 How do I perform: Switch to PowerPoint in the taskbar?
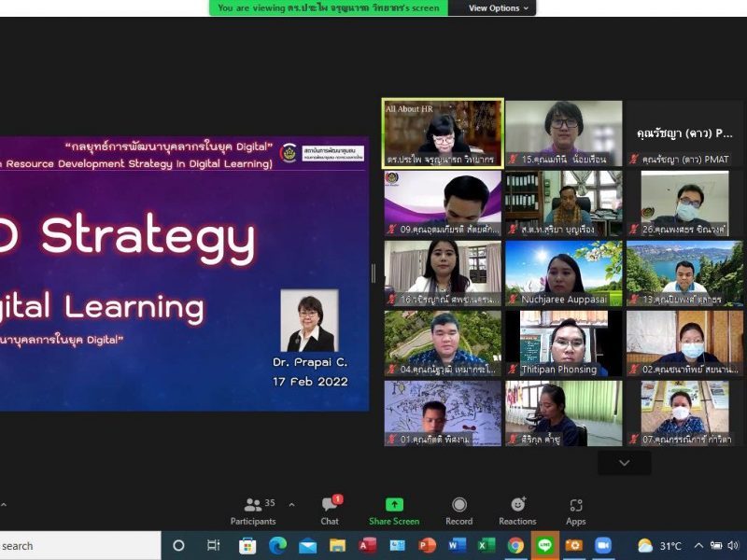[427, 546]
